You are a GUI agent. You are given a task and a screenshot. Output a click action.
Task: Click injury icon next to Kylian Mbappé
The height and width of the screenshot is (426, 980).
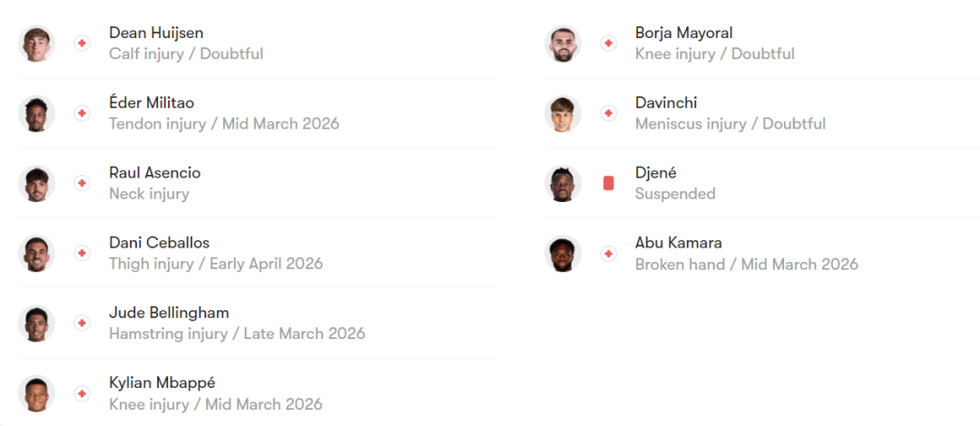click(82, 393)
